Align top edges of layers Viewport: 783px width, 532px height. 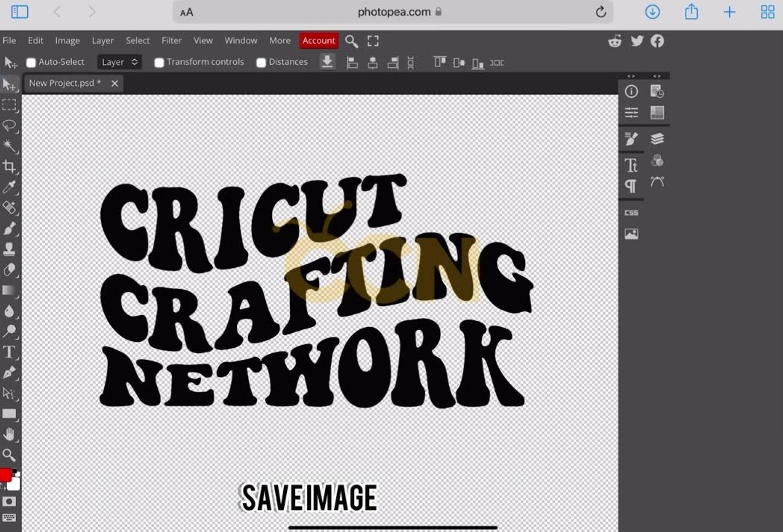(440, 62)
